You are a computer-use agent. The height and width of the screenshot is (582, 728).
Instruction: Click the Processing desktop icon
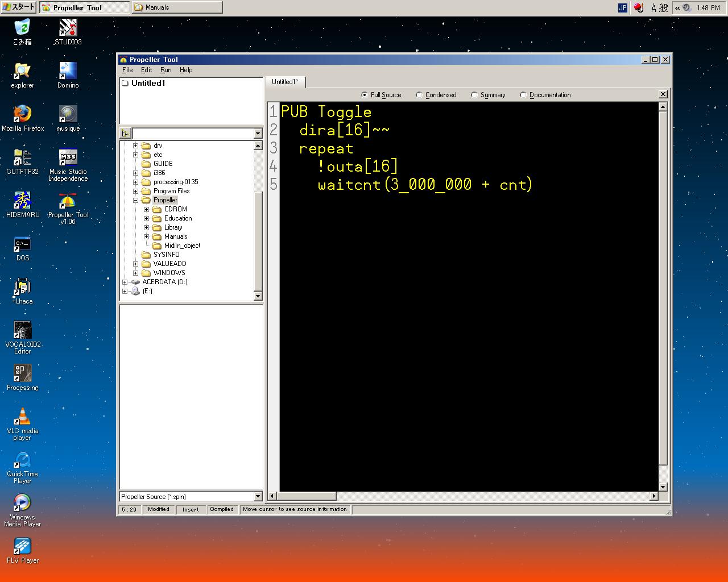pyautogui.click(x=22, y=374)
